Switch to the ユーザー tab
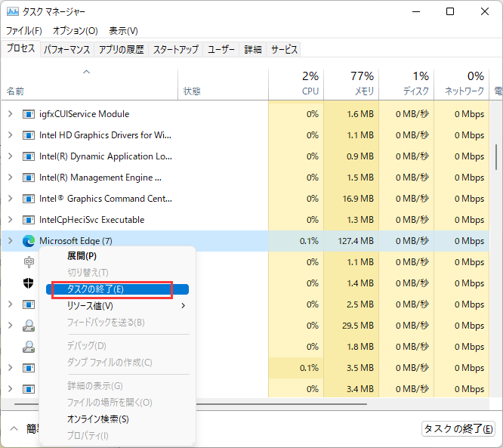The image size is (503, 448). [221, 49]
